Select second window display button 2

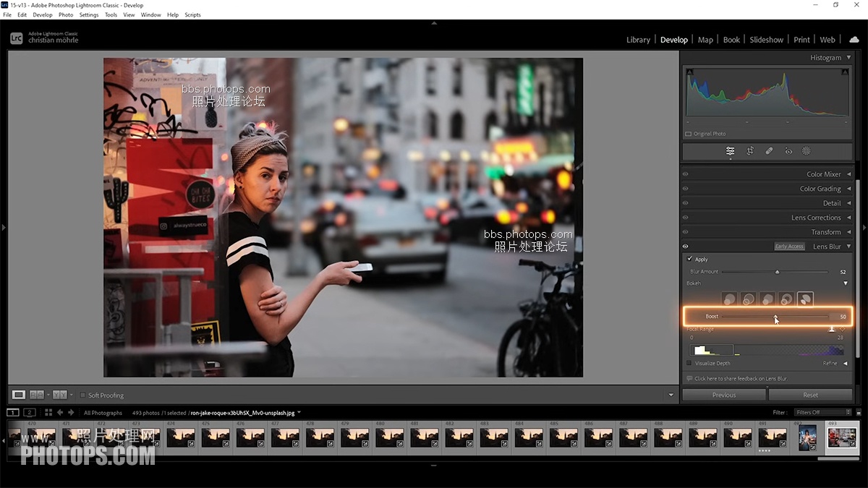tap(30, 412)
